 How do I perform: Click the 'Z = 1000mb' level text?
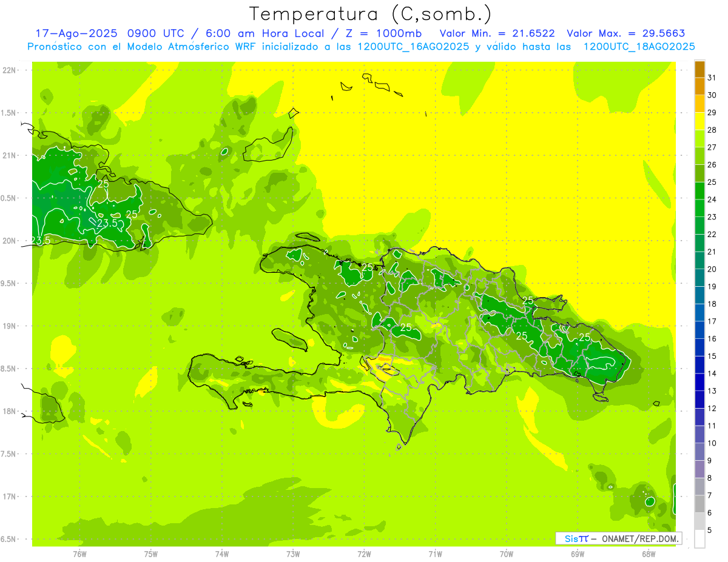pyautogui.click(x=384, y=33)
